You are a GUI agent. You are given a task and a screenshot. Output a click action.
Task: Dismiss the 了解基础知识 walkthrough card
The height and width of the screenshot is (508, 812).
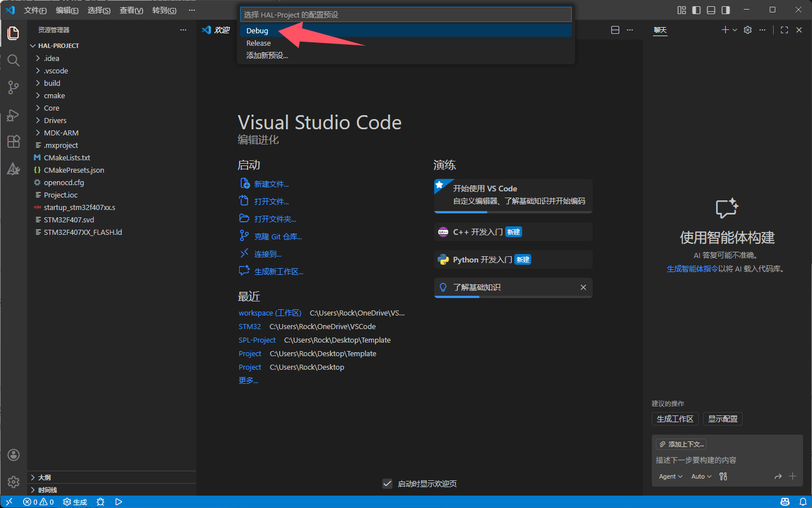[583, 287]
